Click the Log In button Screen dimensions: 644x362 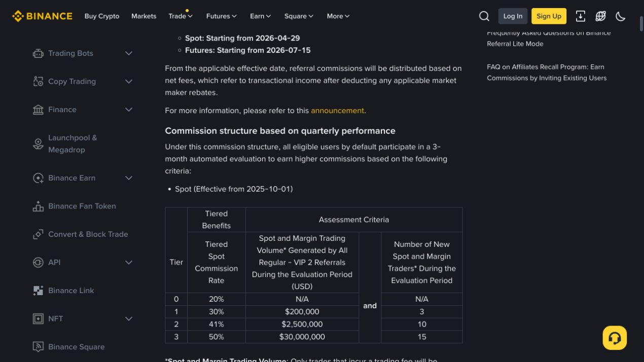point(513,16)
